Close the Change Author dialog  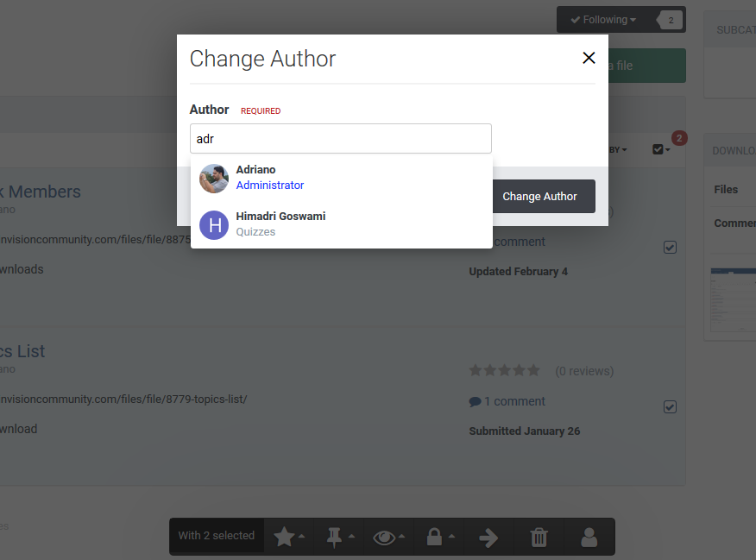click(x=589, y=58)
